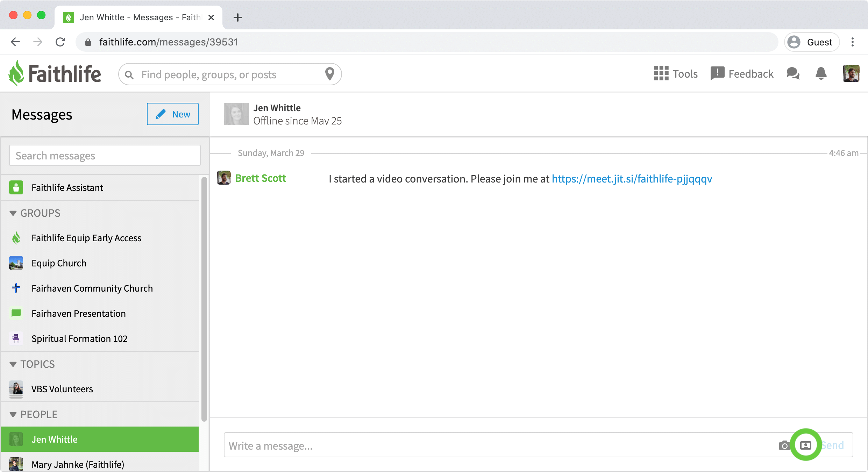Click Offline since May 25 status
Viewport: 868px width, 472px height.
298,121
